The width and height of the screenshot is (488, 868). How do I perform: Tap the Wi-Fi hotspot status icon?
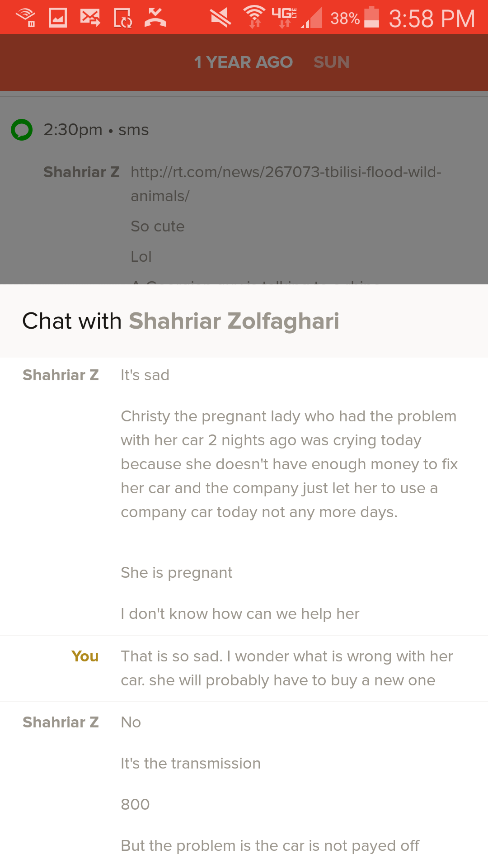tap(26, 17)
